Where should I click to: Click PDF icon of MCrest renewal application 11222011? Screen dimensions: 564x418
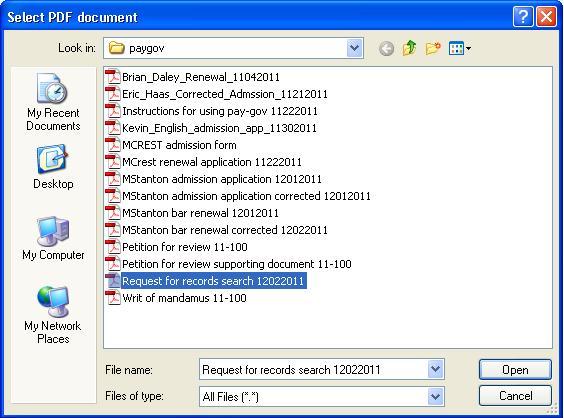(113, 162)
